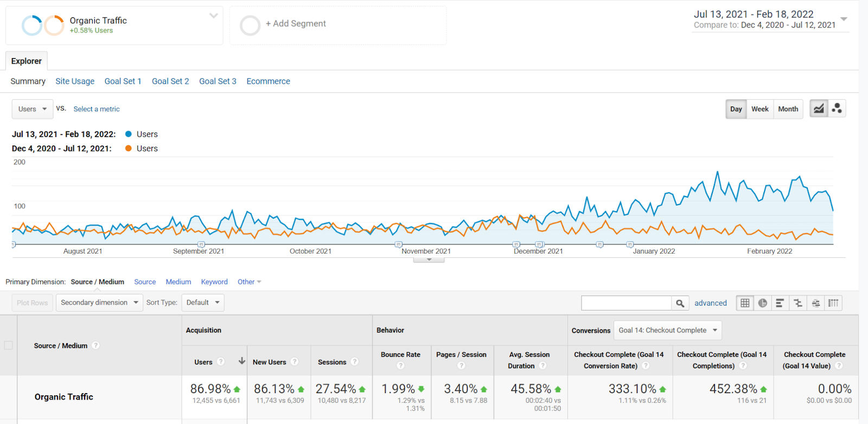The image size is (868, 424).
Task: Open help icon for Pages / Session
Action: (461, 365)
